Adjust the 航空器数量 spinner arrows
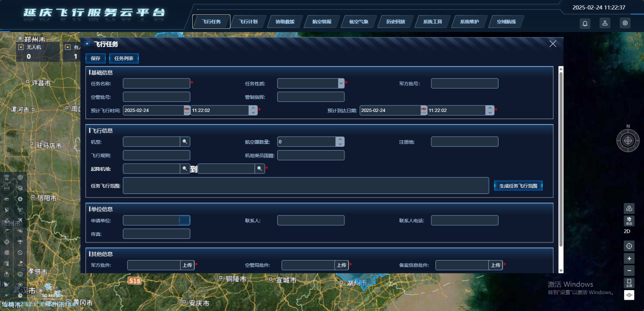Image resolution: width=644 pixels, height=311 pixels. (x=340, y=142)
